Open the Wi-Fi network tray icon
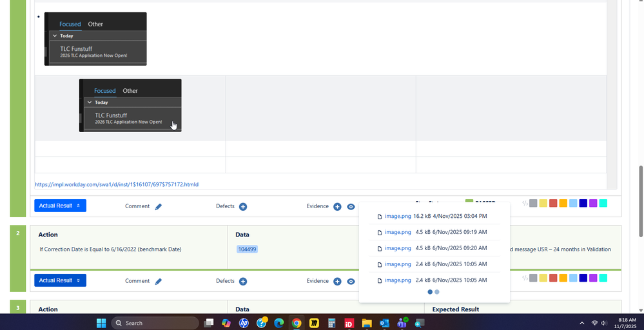The height and width of the screenshot is (330, 644). click(x=595, y=323)
